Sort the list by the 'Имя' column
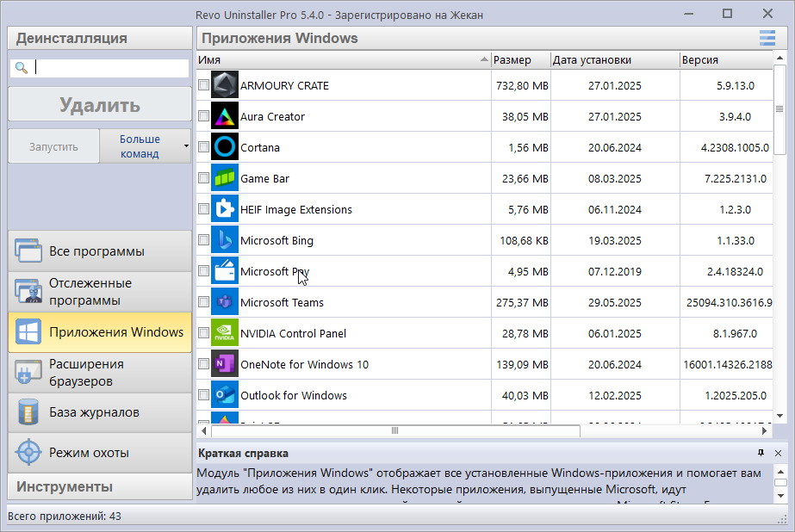This screenshot has width=795, height=532. tap(344, 59)
